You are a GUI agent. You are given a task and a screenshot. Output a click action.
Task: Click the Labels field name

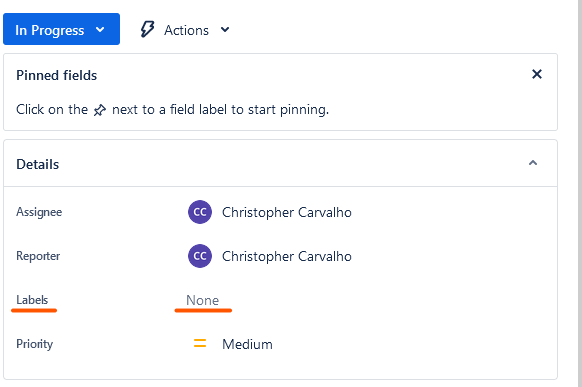tap(32, 300)
